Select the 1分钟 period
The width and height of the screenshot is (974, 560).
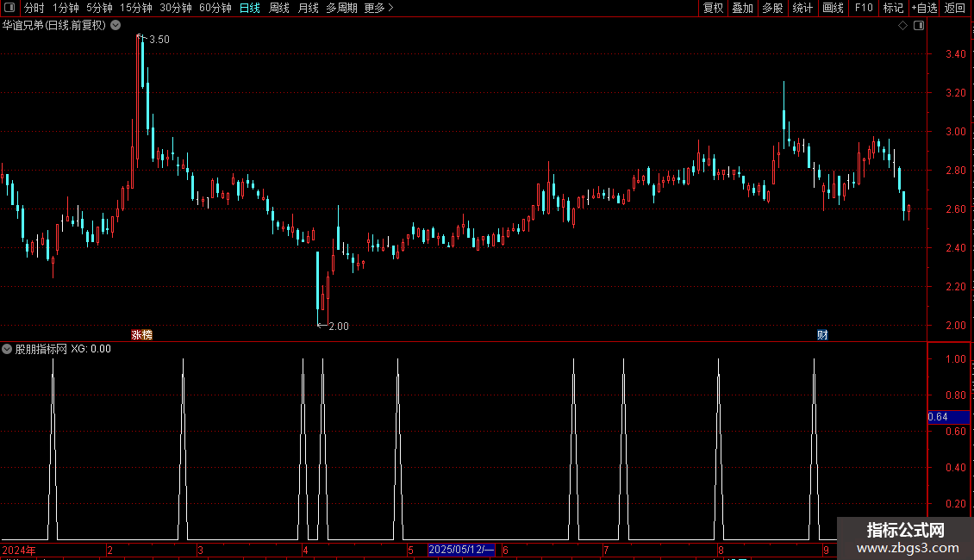tap(66, 8)
